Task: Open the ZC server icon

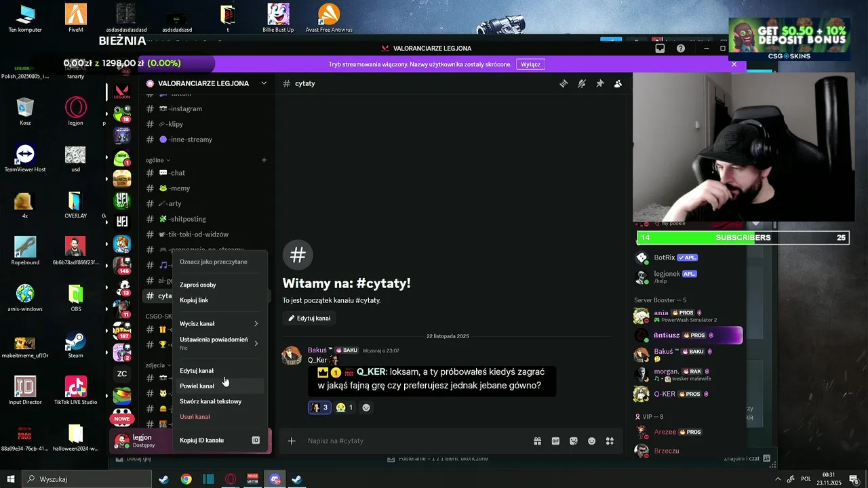Action: tap(122, 373)
